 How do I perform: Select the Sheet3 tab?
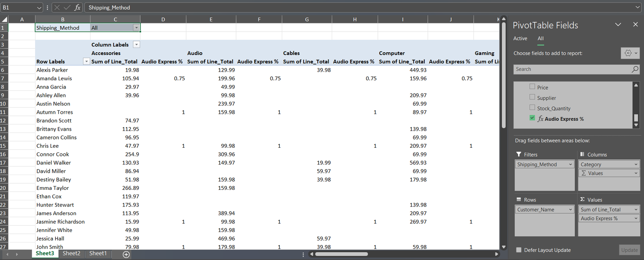click(45, 253)
